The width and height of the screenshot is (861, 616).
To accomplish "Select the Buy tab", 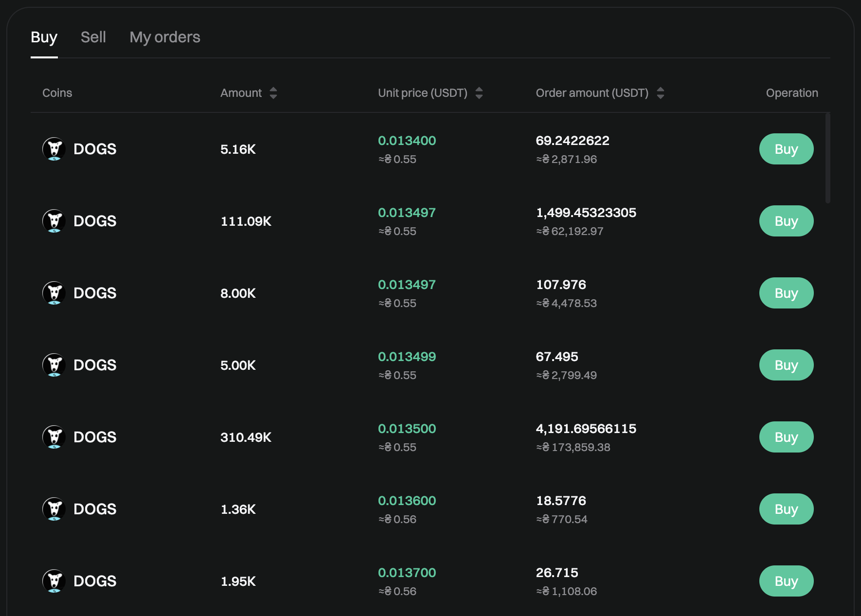I will [x=44, y=37].
